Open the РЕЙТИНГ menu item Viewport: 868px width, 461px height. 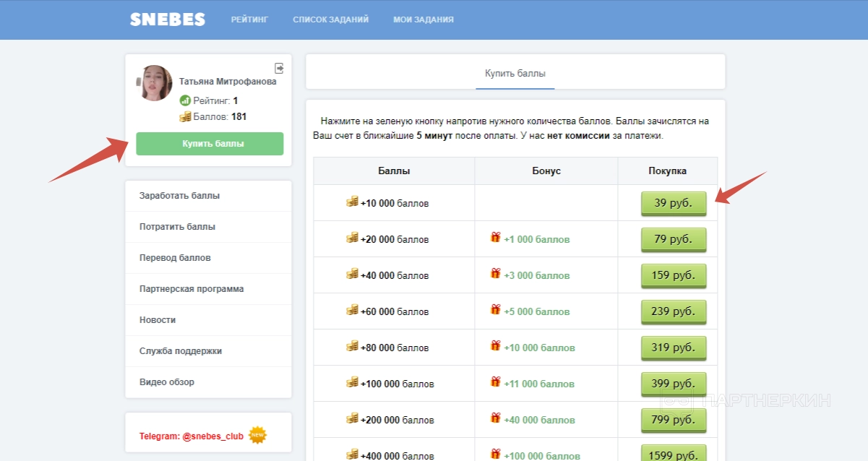[x=249, y=20]
